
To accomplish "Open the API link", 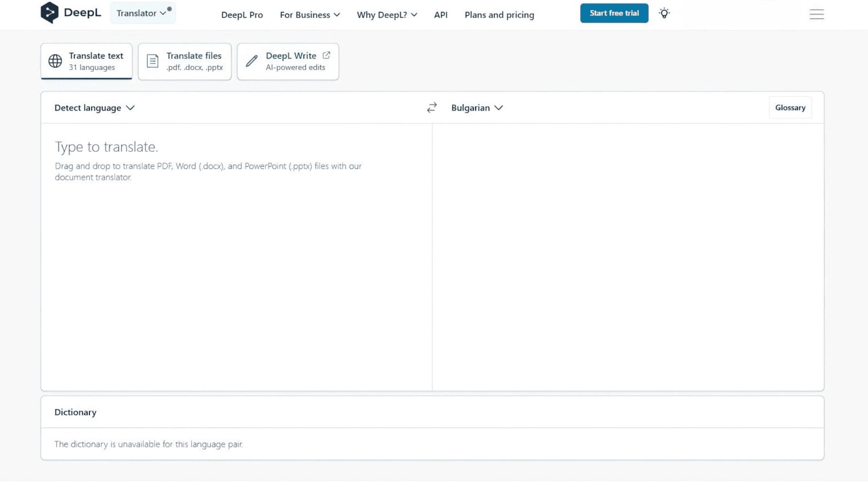I will pyautogui.click(x=440, y=15).
